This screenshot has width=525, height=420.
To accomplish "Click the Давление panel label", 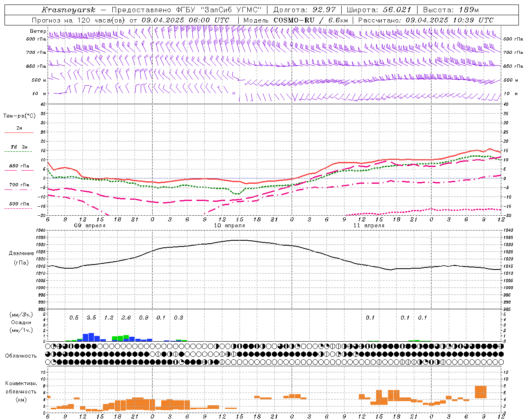I will click(21, 253).
